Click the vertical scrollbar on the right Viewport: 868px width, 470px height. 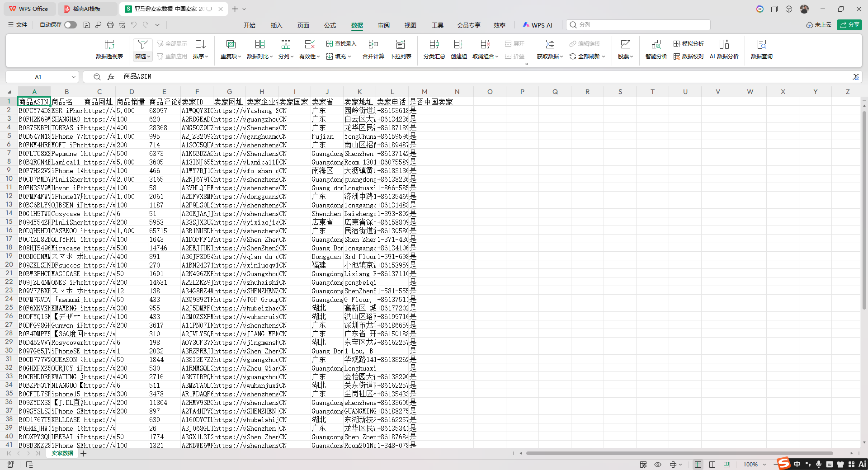coord(864,211)
